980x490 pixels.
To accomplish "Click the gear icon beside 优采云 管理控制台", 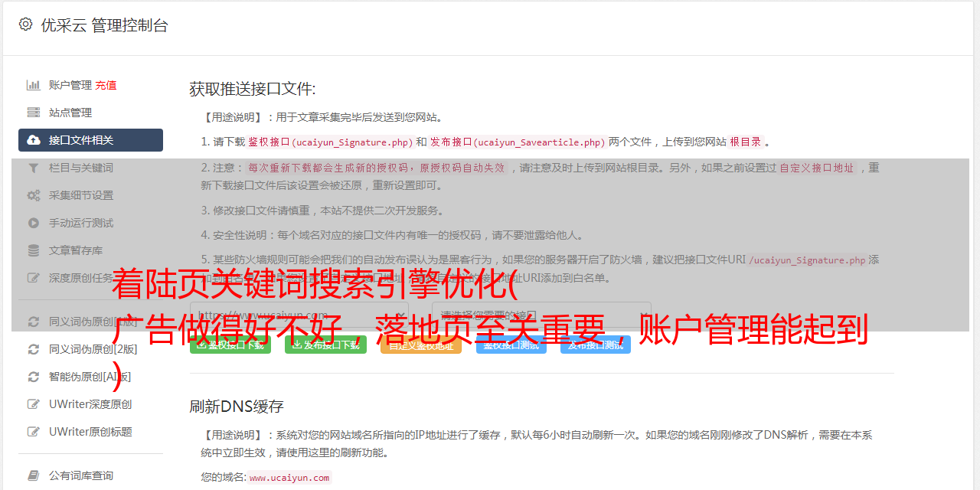I will tap(25, 24).
